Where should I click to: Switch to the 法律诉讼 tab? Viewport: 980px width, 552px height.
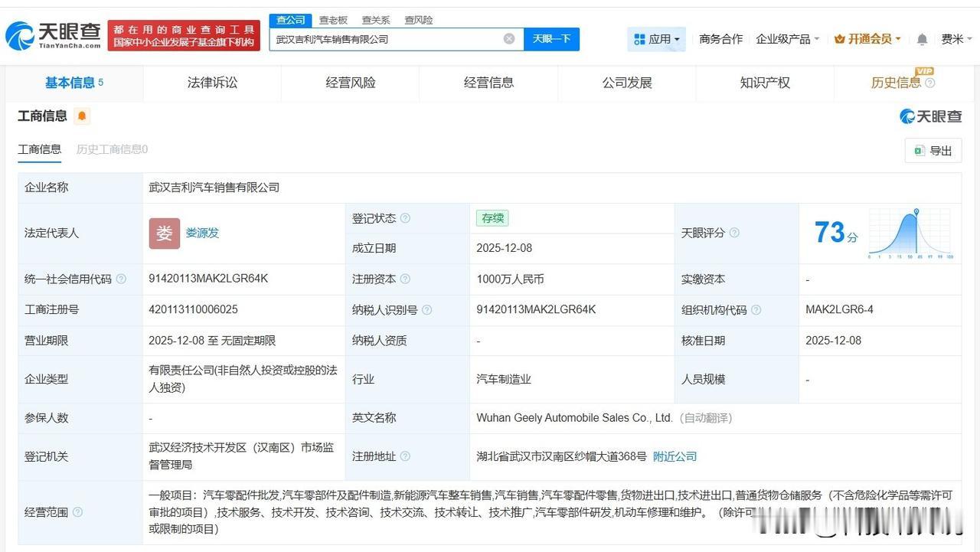coord(212,83)
